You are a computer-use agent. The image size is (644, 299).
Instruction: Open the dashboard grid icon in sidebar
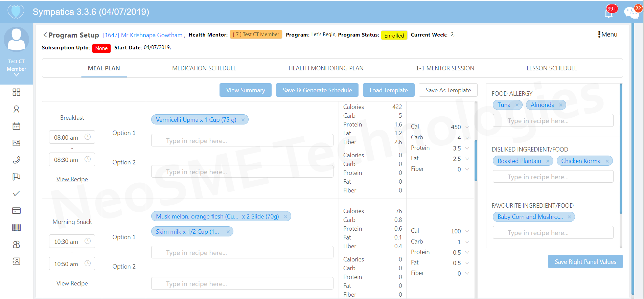click(16, 92)
